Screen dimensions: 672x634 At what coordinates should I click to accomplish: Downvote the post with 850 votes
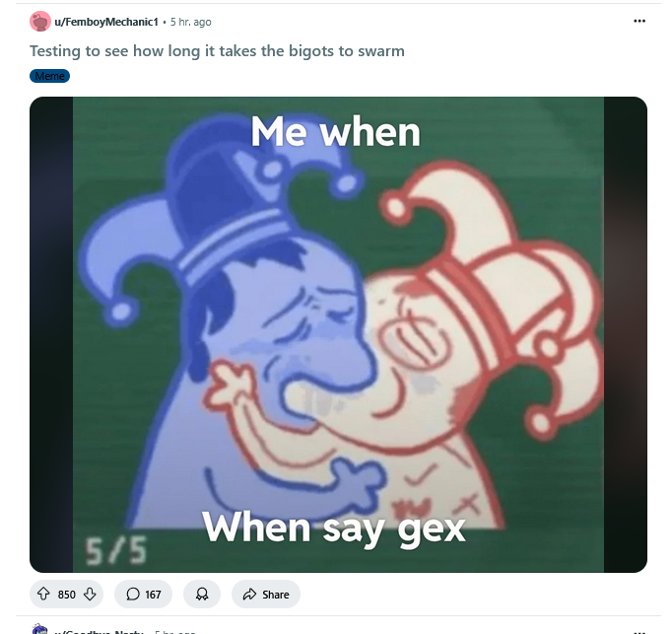pyautogui.click(x=90, y=595)
